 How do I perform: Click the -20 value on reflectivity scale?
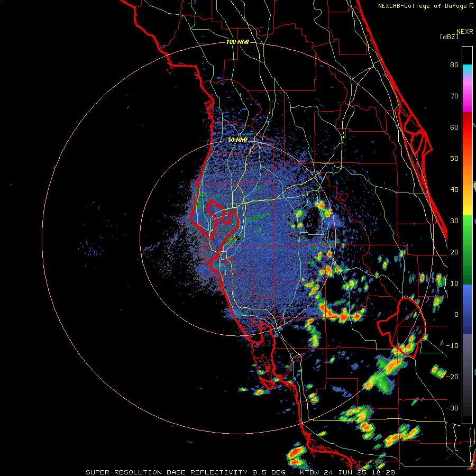click(x=452, y=377)
